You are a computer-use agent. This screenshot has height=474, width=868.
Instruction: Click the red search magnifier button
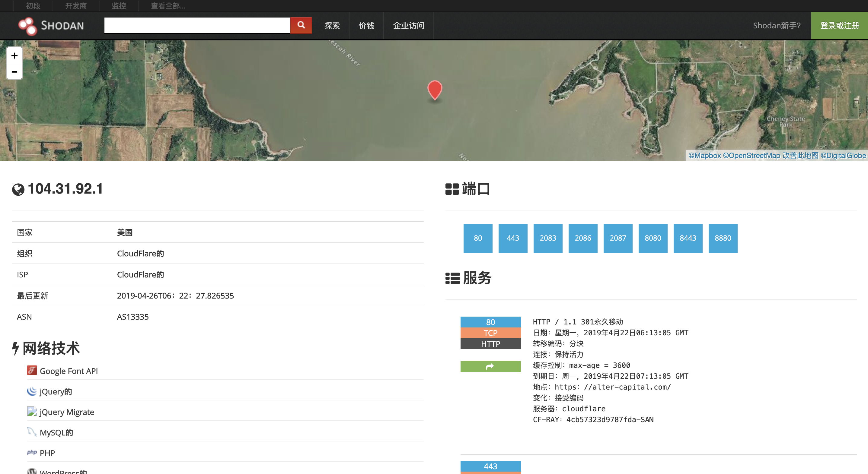pyautogui.click(x=301, y=25)
